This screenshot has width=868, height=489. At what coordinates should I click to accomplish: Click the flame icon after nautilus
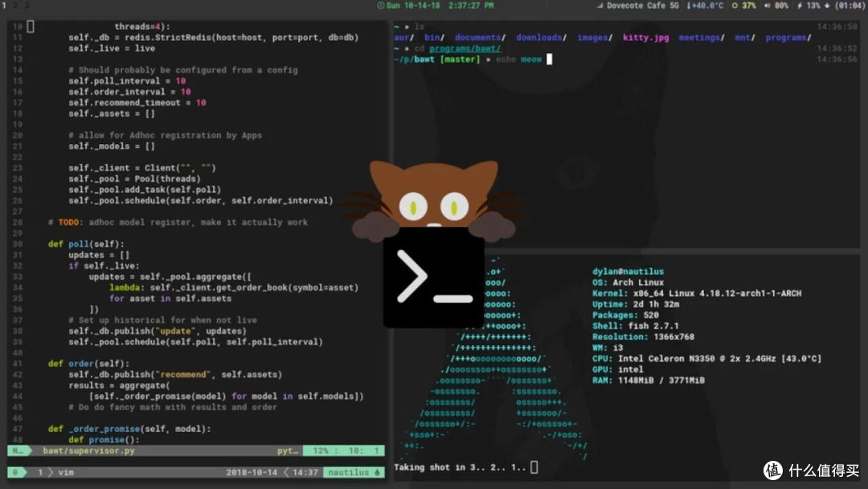point(378,472)
